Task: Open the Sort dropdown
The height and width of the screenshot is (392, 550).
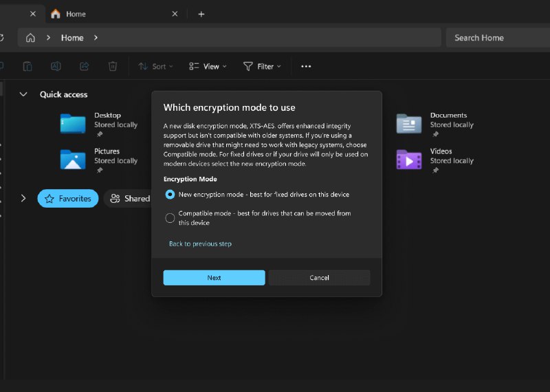Action: [x=156, y=66]
